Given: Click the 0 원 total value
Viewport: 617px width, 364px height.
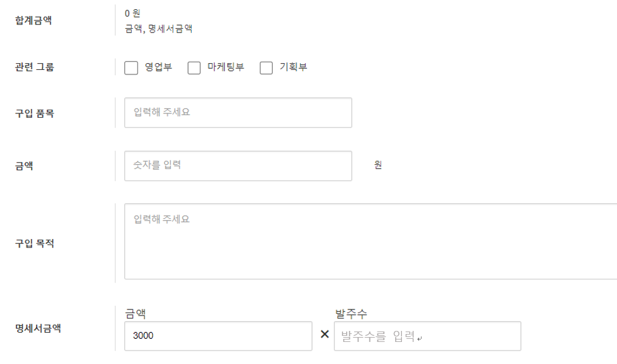Looking at the screenshot, I should click(x=132, y=13).
